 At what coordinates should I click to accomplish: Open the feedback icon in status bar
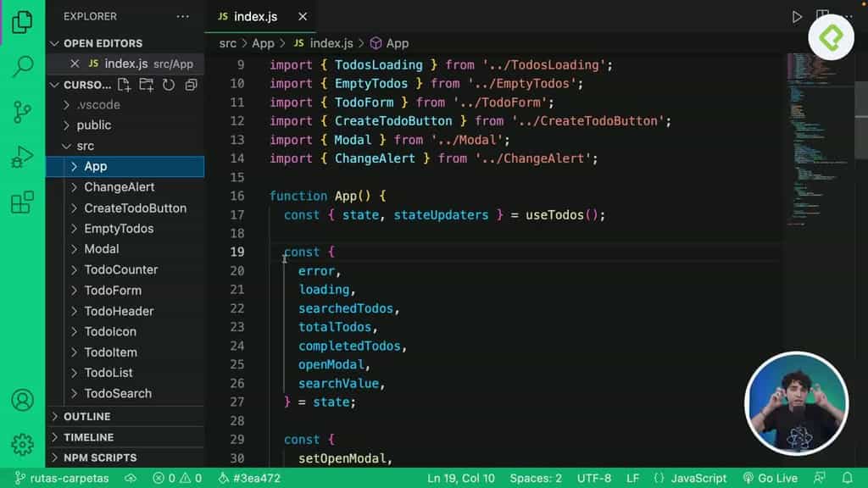point(820,478)
